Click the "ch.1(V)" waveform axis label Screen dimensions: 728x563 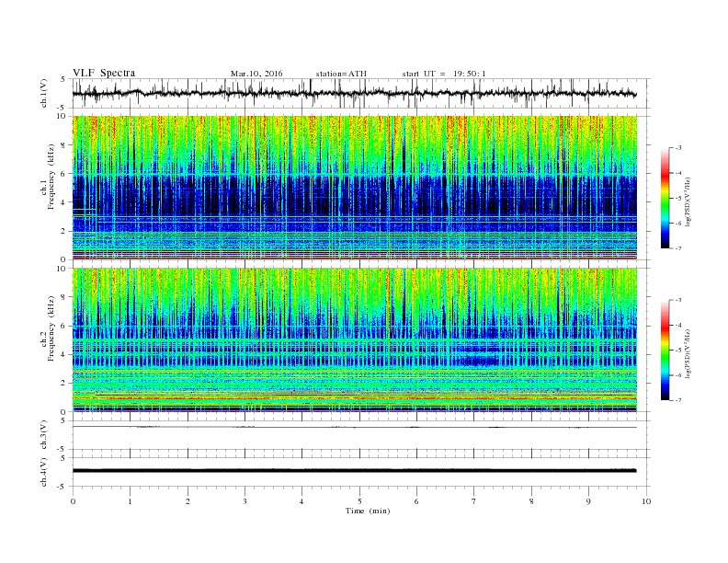tap(44, 93)
